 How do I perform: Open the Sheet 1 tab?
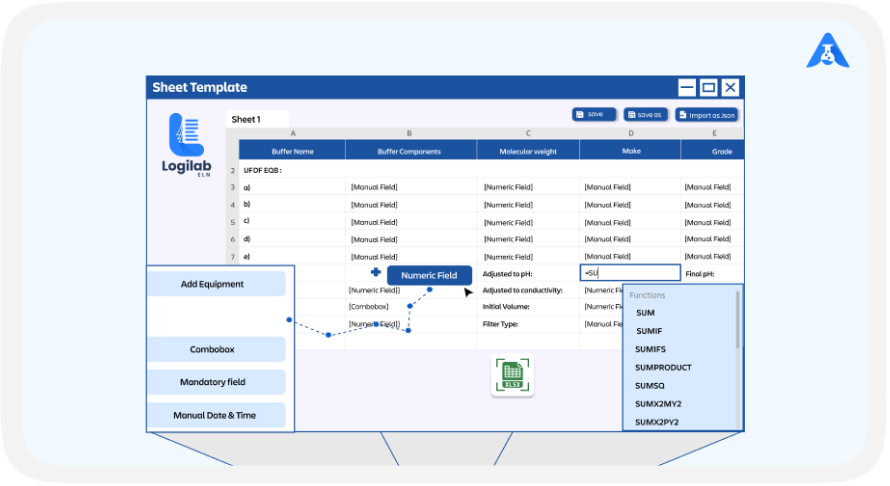(258, 119)
